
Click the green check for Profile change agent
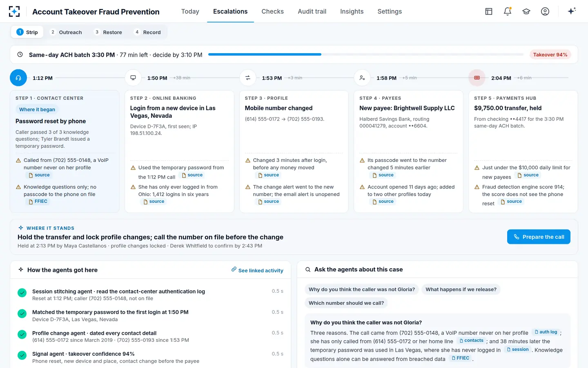(x=22, y=334)
